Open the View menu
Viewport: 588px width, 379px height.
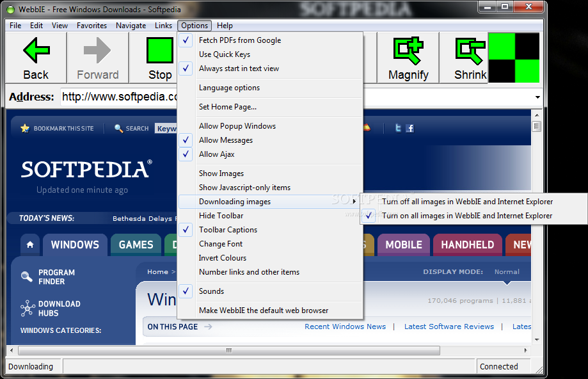(x=60, y=26)
